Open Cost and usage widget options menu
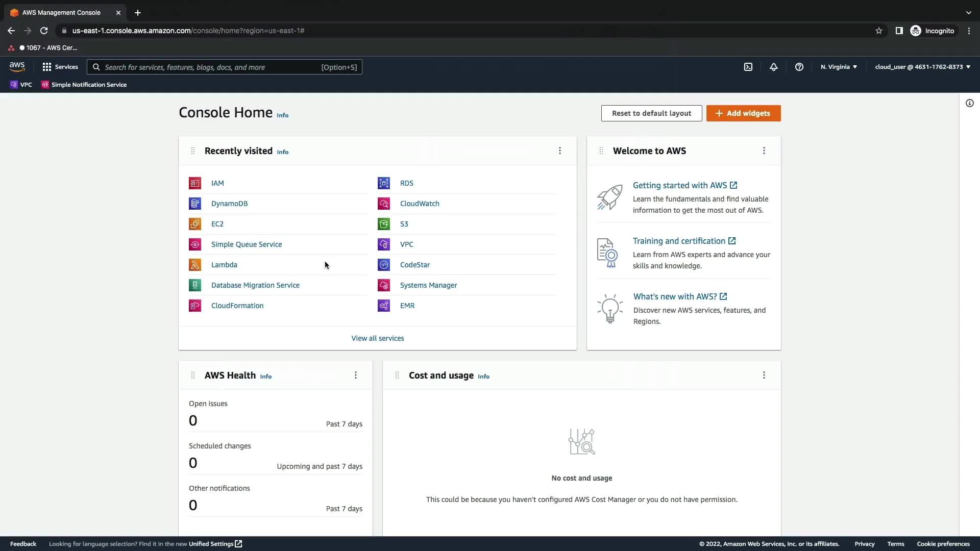 (764, 375)
